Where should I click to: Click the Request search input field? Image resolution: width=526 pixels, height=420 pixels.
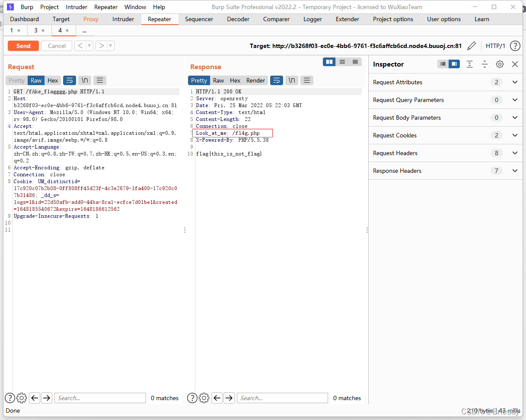tap(100, 398)
